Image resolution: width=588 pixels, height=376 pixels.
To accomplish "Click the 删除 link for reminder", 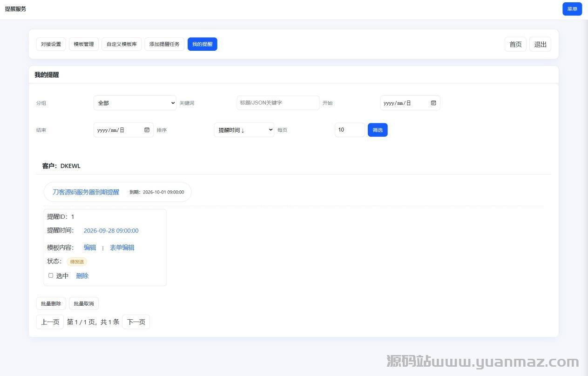I will [x=82, y=275].
